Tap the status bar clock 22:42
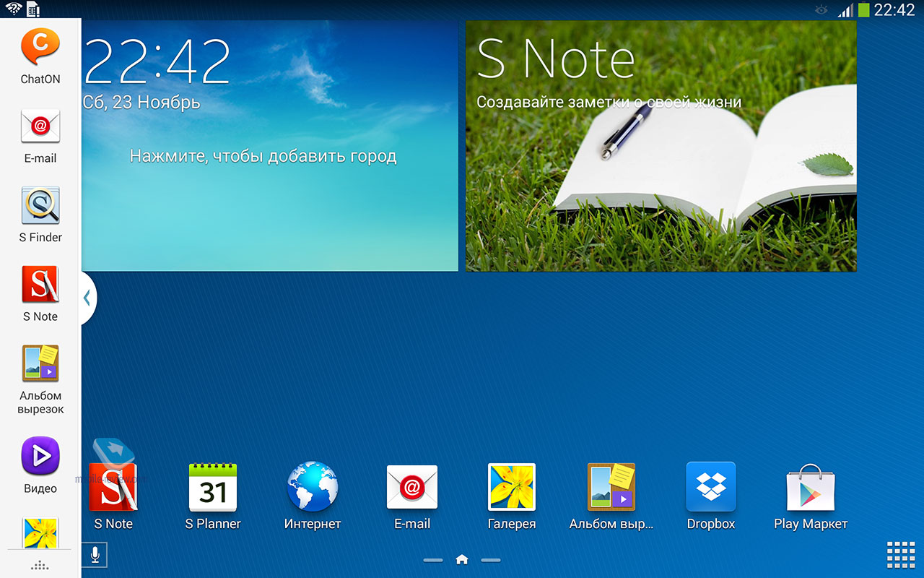The image size is (924, 578). (x=894, y=9)
